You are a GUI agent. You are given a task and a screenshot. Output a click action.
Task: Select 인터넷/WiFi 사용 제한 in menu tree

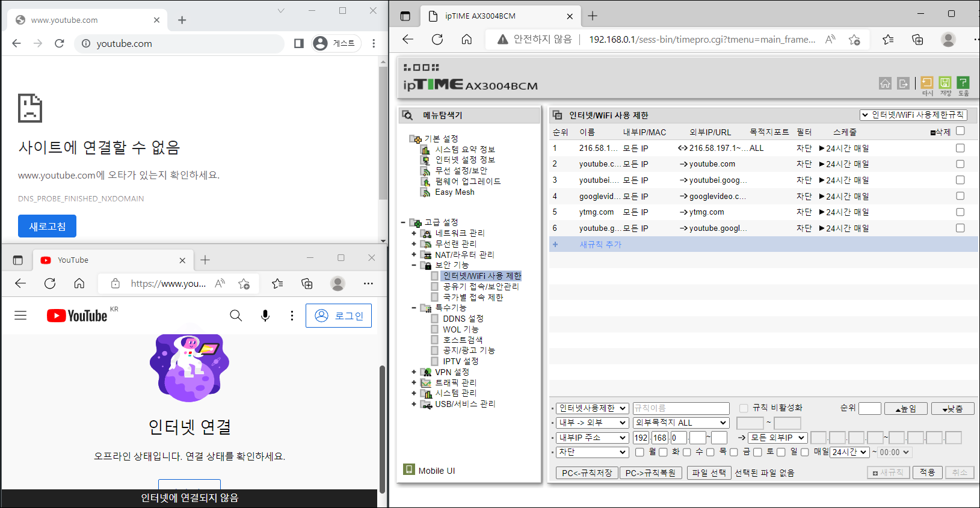point(482,276)
